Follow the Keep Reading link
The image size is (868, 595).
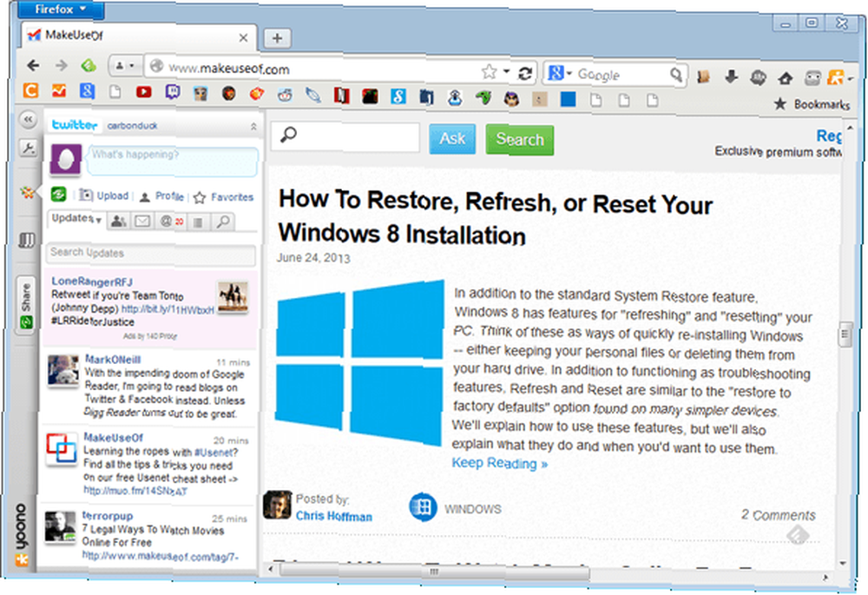pyautogui.click(x=500, y=463)
